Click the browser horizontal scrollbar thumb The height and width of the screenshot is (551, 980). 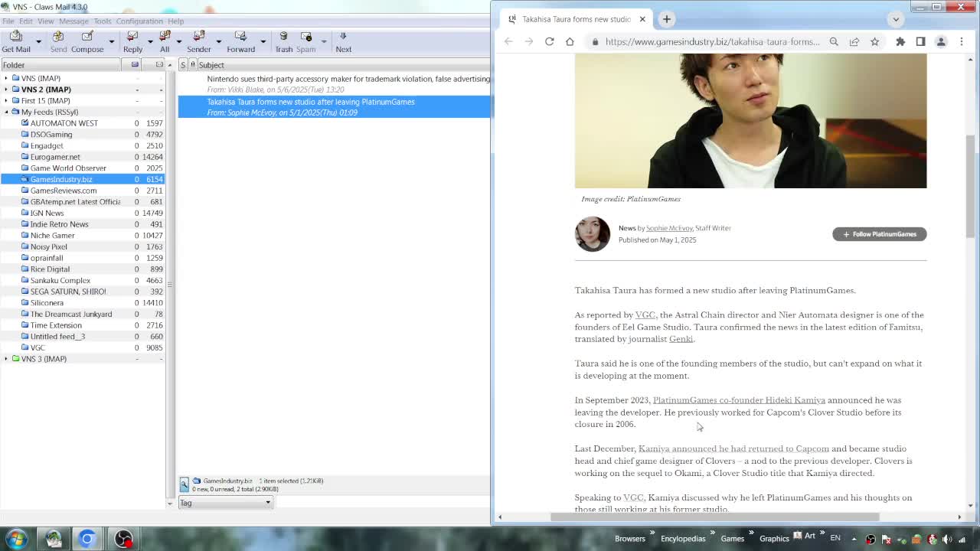tap(714, 517)
